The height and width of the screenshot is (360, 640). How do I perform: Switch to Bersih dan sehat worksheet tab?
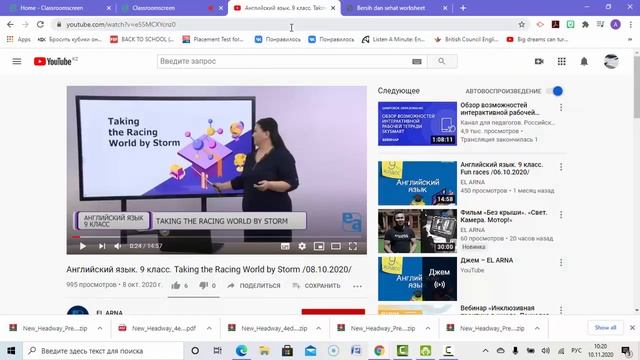(396, 8)
